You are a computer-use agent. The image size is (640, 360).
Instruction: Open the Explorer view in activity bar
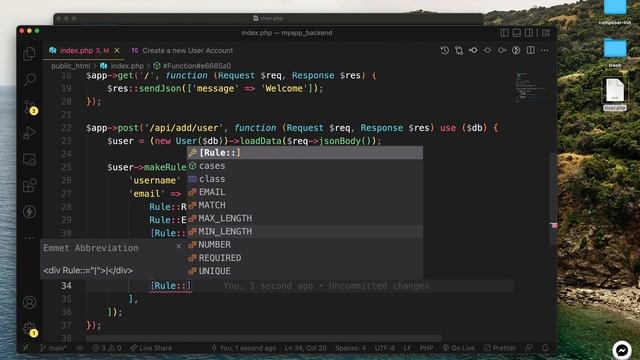29,54
